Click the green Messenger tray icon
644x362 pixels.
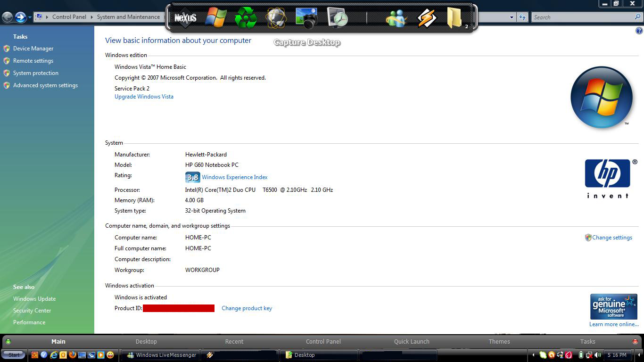[x=543, y=355]
